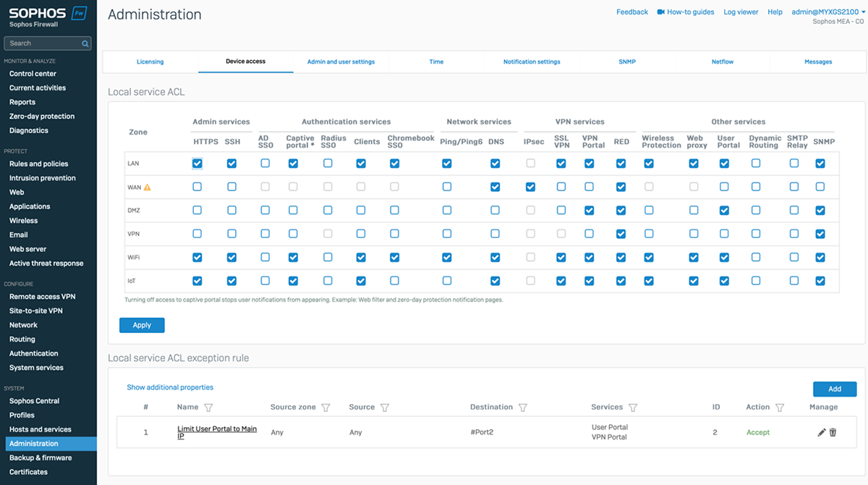Open How-to guides via the video icon
This screenshot has height=485, width=868.
point(660,12)
